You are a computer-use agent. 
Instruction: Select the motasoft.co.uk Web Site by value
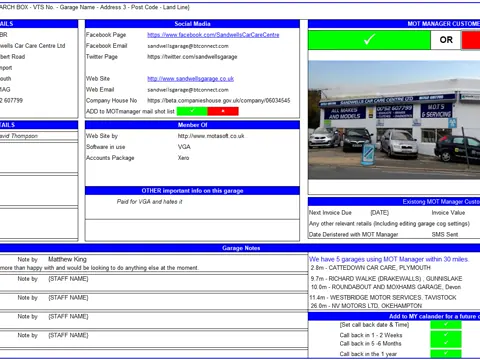point(211,136)
